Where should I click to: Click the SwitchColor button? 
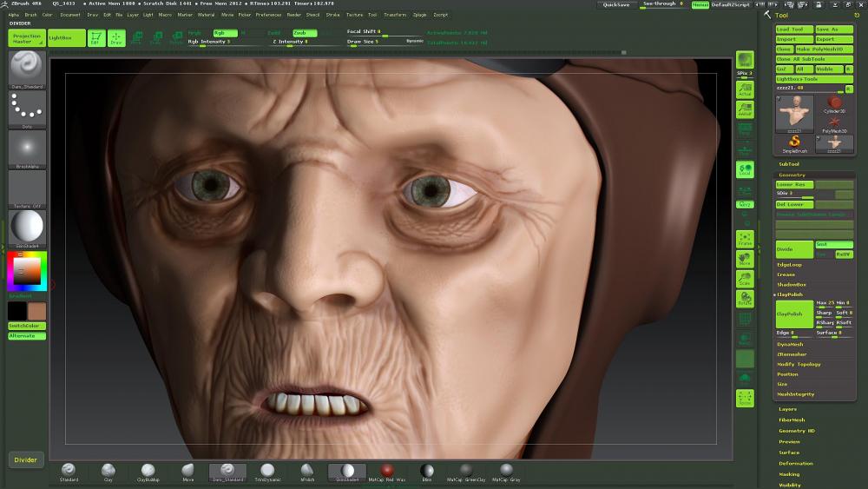click(27, 326)
